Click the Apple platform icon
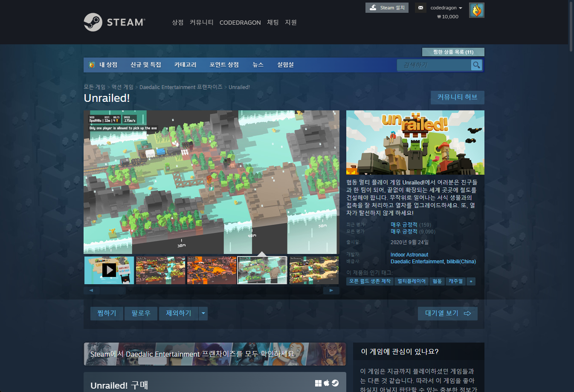 [x=327, y=383]
